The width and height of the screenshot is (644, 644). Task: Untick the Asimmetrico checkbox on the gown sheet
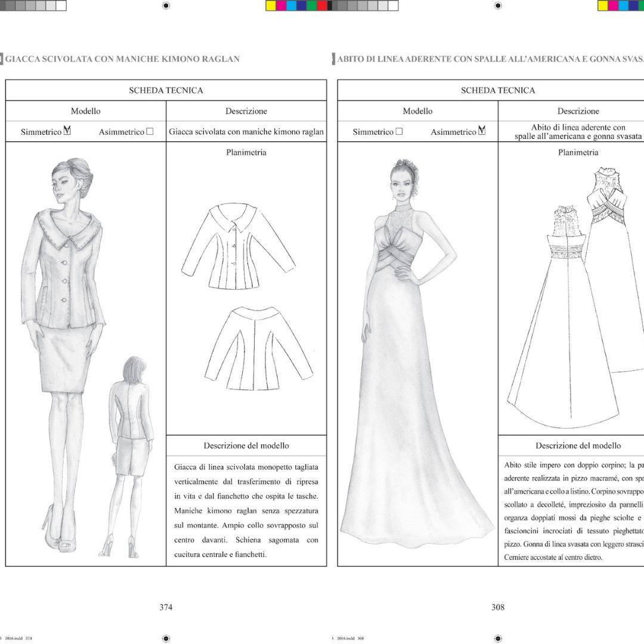482,131
